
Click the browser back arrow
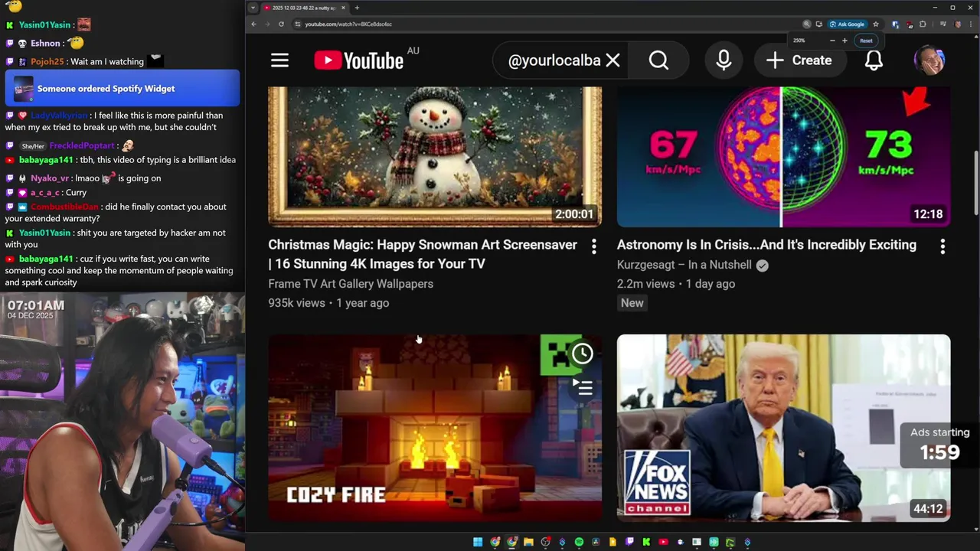click(x=253, y=24)
